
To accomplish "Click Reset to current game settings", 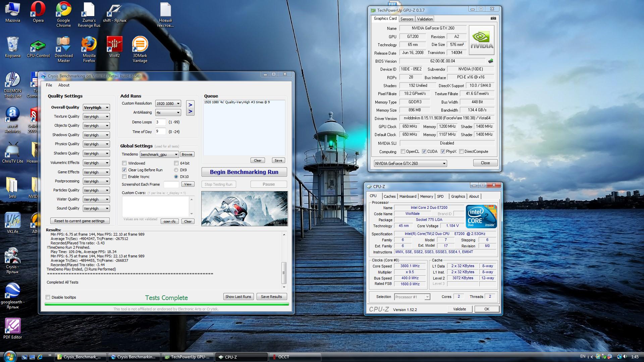I will click(x=79, y=221).
